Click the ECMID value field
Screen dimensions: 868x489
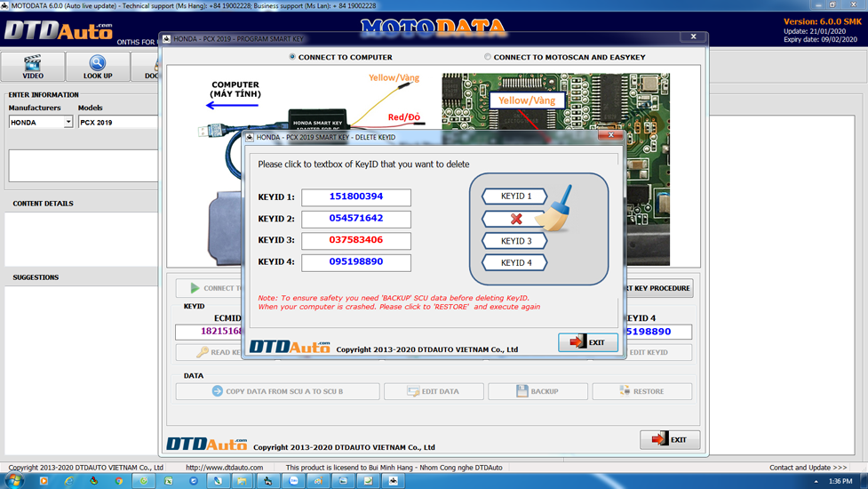tap(209, 331)
